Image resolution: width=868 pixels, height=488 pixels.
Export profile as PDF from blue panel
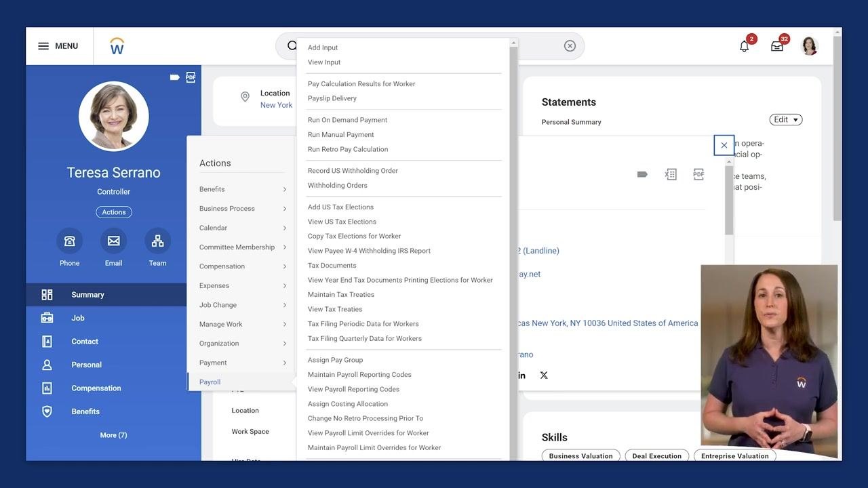191,77
